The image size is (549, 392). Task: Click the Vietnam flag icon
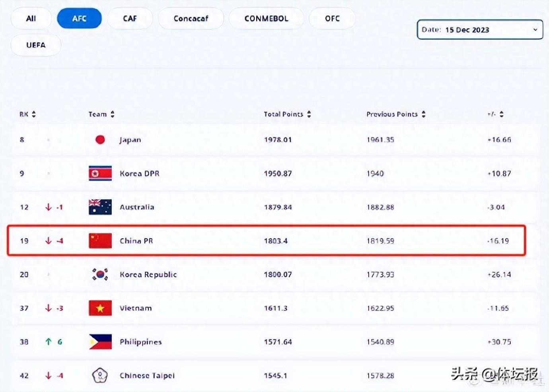coord(100,308)
